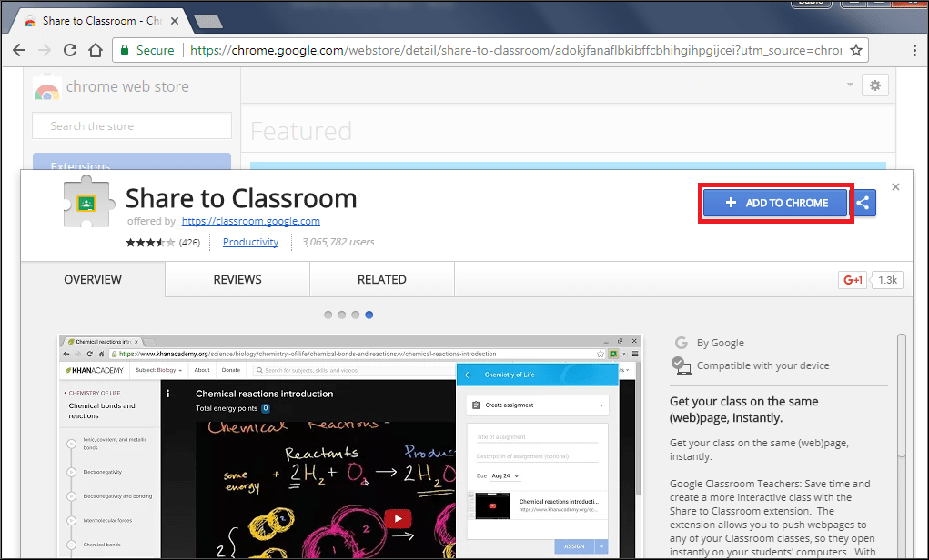The height and width of the screenshot is (560, 929).
Task: Click the address bar URL
Action: tap(515, 50)
